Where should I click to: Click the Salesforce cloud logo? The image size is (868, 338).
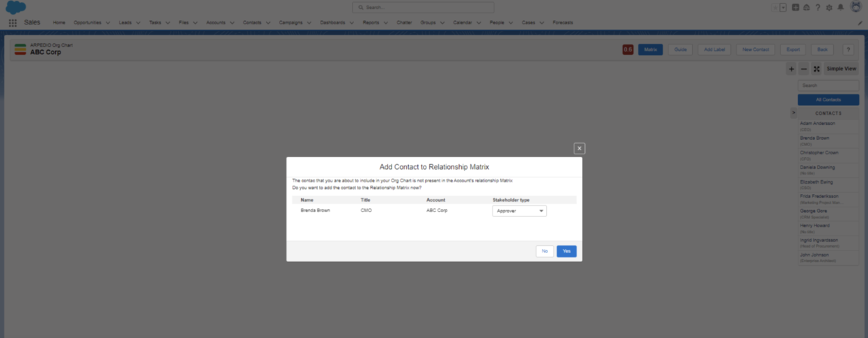(x=16, y=8)
